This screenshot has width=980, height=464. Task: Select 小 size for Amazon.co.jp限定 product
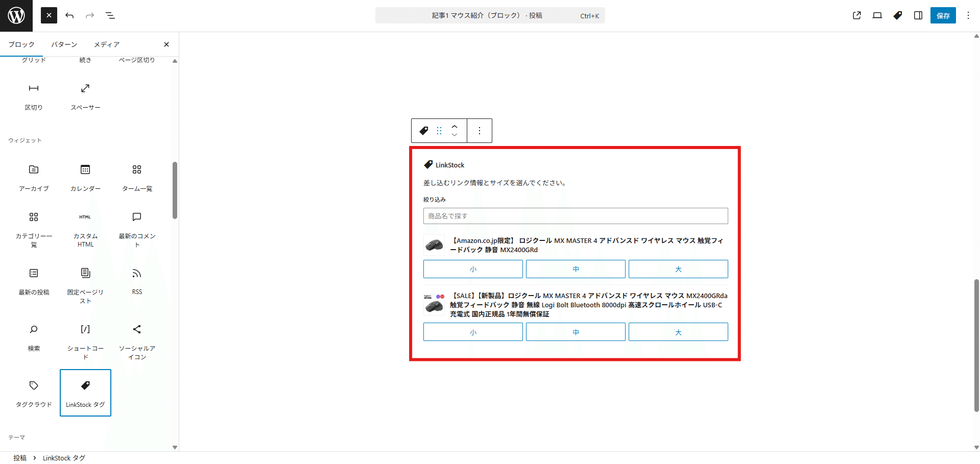(x=473, y=269)
